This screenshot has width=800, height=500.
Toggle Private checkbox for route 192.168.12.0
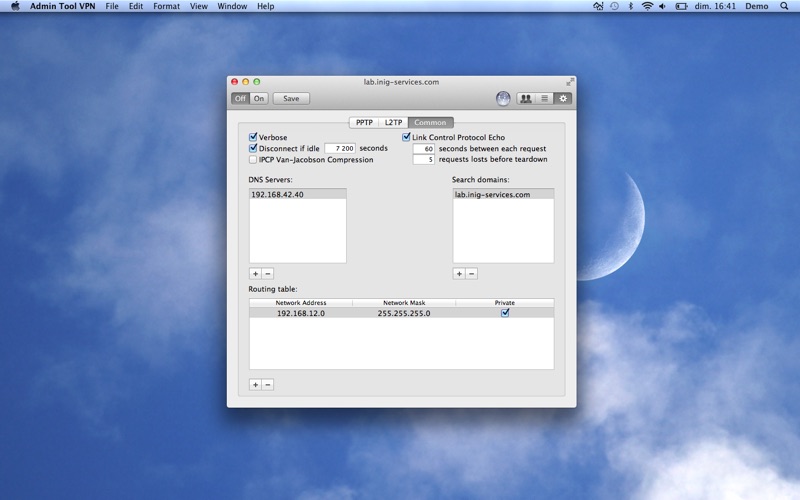tap(505, 313)
